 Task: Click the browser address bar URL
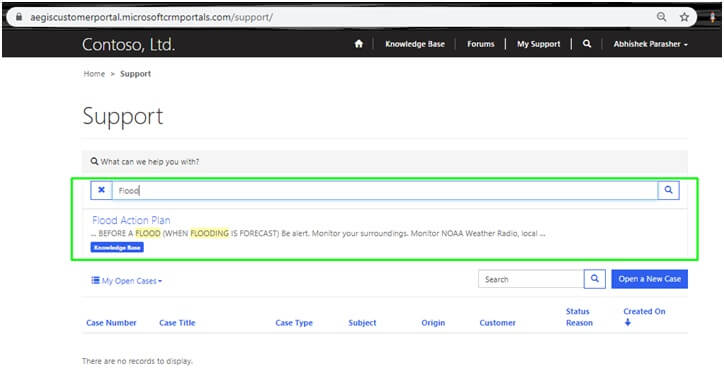(x=151, y=17)
